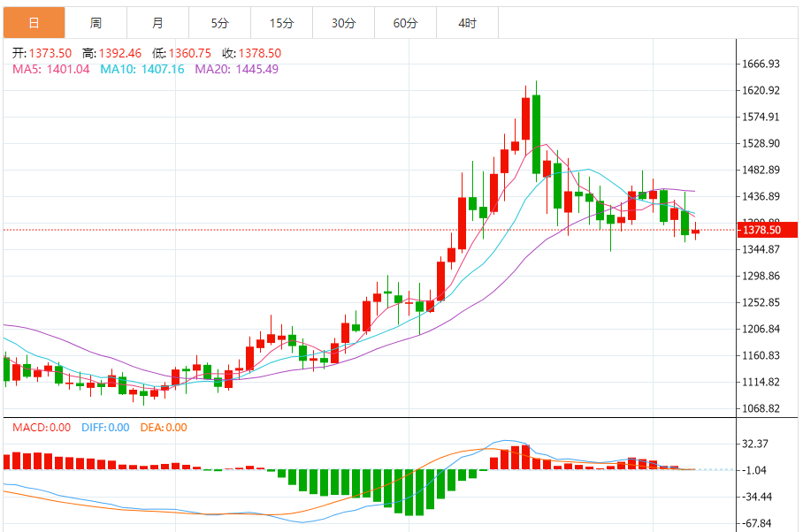Switch to the 月 monthly tab
The image size is (803, 532).
157,23
